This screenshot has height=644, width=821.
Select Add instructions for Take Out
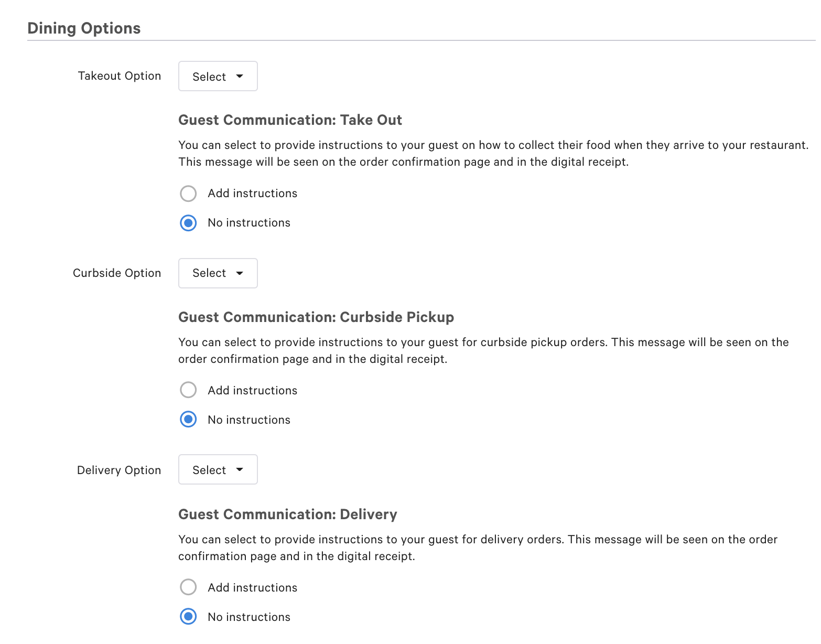point(188,194)
